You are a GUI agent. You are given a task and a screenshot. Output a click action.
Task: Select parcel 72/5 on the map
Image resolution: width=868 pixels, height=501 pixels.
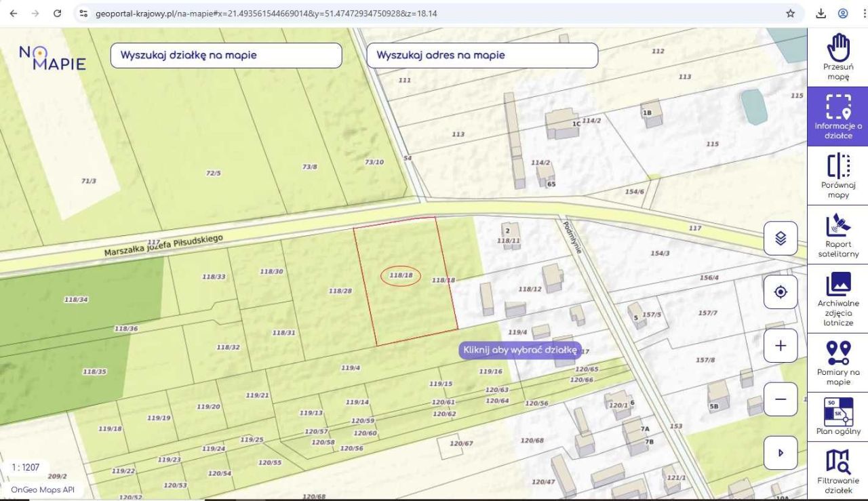(x=214, y=173)
